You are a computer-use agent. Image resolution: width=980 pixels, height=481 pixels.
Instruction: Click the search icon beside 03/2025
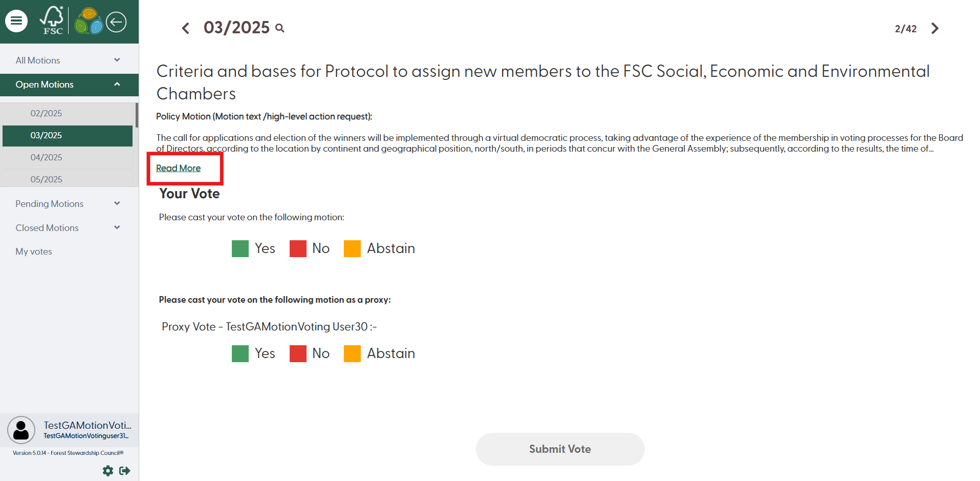coord(280,28)
